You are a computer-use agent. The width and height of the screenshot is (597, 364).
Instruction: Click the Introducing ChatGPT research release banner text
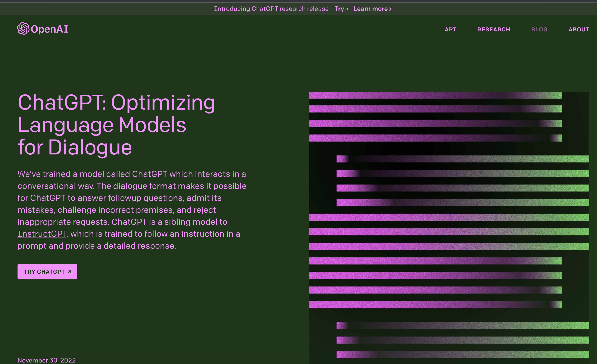(271, 9)
